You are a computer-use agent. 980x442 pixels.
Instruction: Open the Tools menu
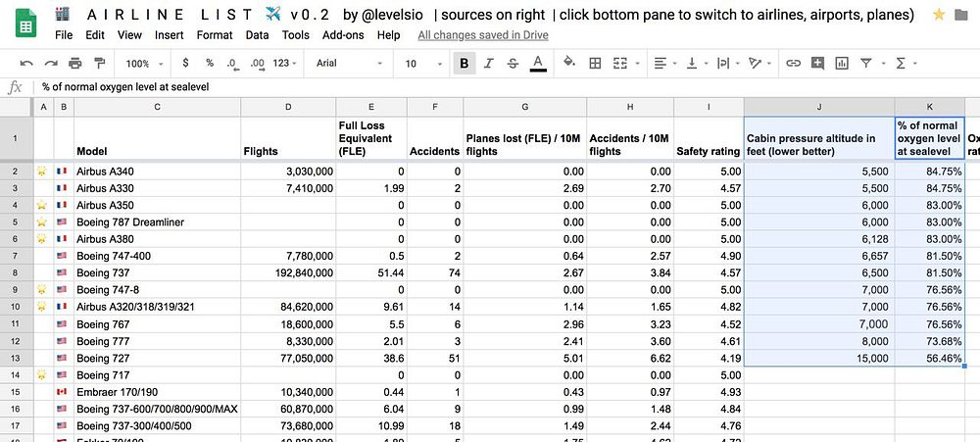[296, 35]
